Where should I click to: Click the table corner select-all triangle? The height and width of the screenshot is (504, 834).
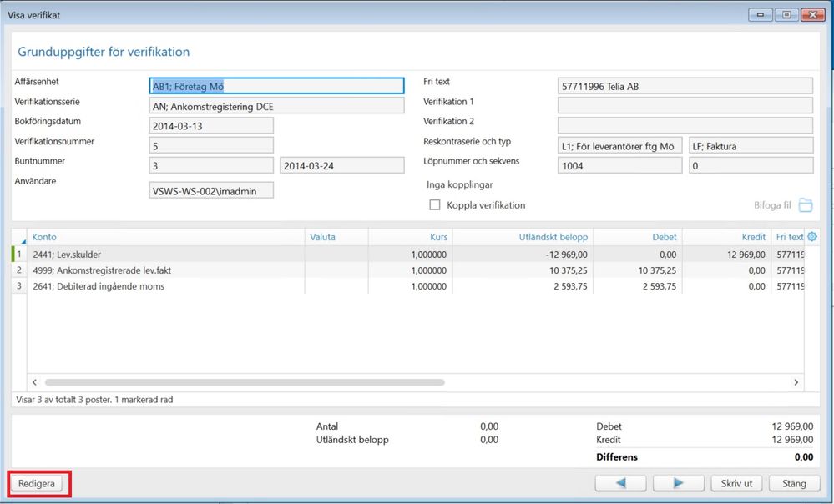pos(22,240)
